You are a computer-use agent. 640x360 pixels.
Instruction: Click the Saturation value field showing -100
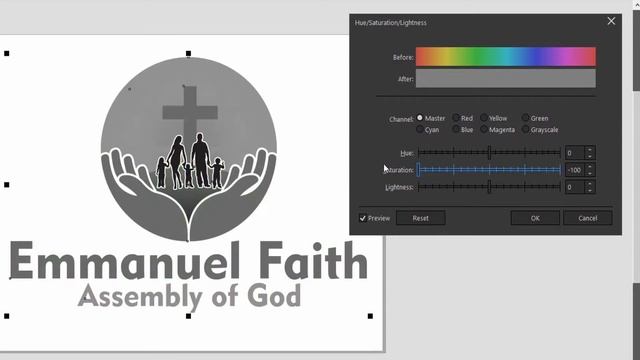point(575,170)
